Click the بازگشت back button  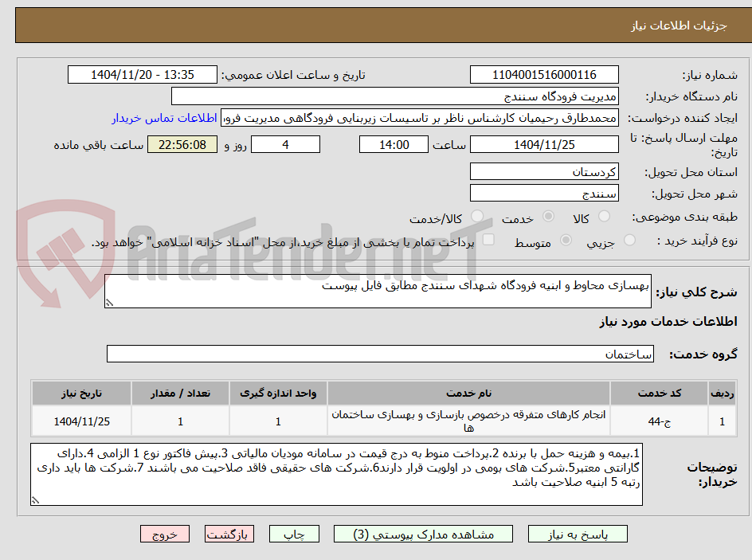[229, 534]
